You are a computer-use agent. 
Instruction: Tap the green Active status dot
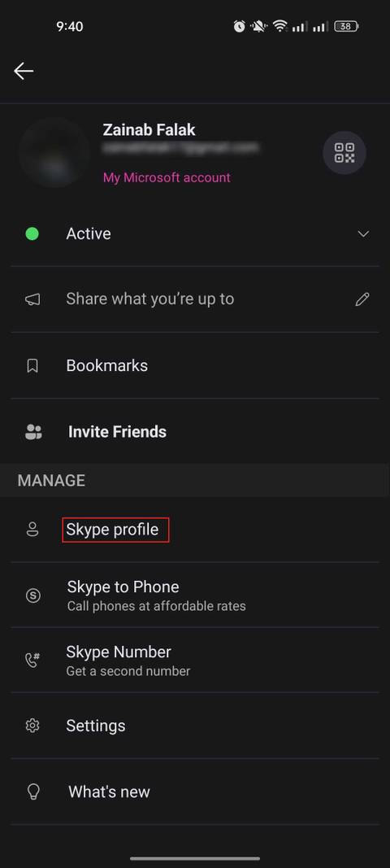pos(32,233)
